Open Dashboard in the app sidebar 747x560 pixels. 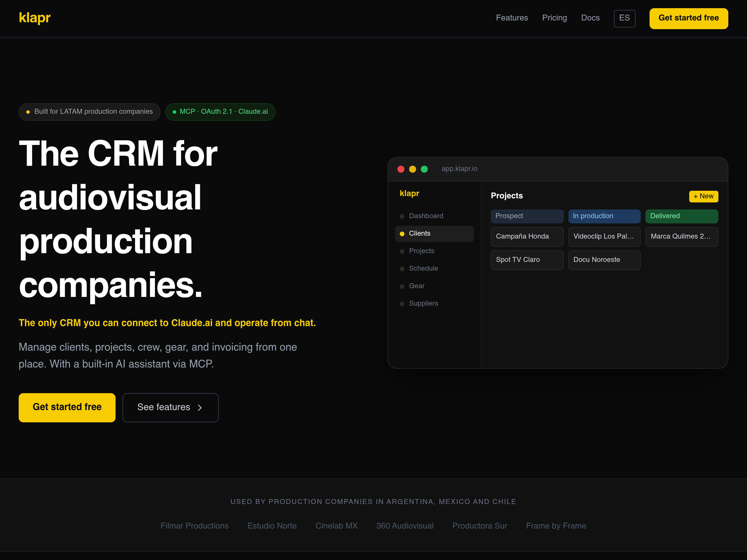(434, 216)
